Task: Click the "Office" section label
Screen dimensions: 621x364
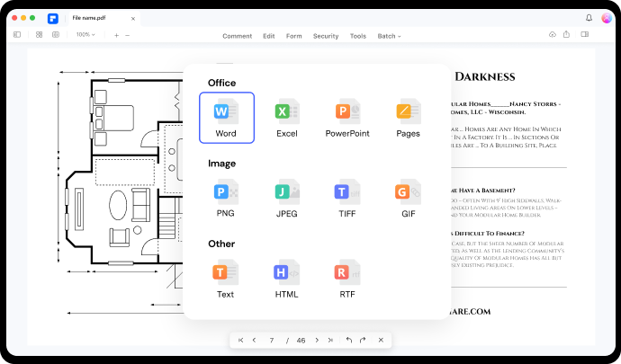Action: pos(221,83)
